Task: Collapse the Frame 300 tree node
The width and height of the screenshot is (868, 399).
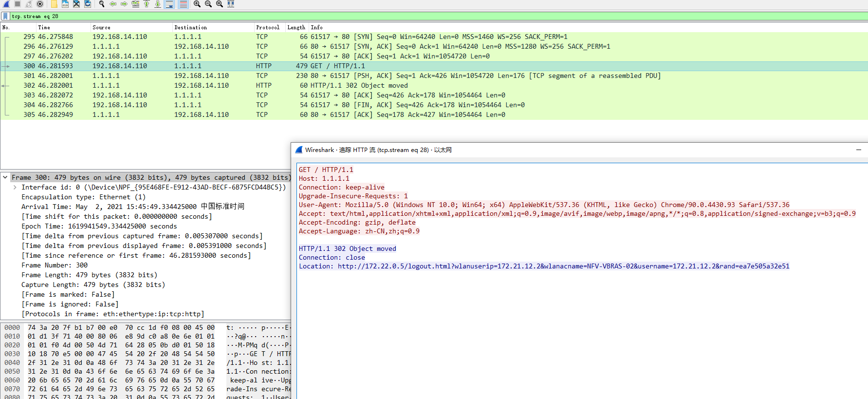Action: click(x=5, y=177)
